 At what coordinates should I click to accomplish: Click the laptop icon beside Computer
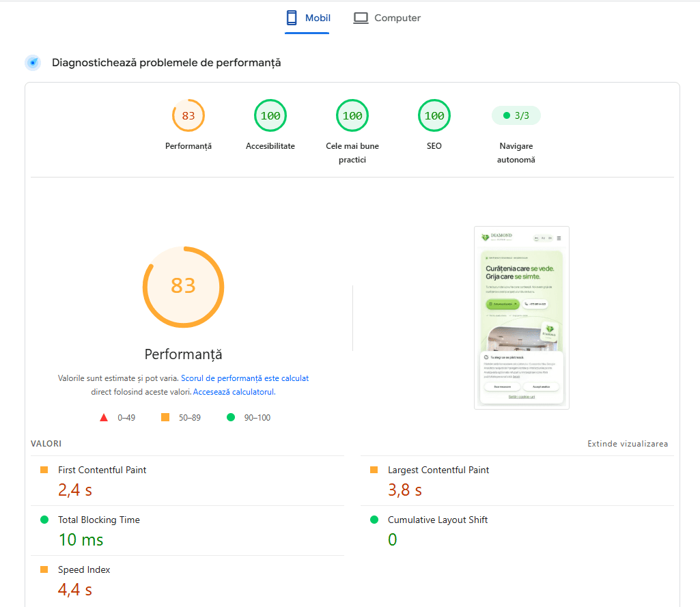click(361, 18)
